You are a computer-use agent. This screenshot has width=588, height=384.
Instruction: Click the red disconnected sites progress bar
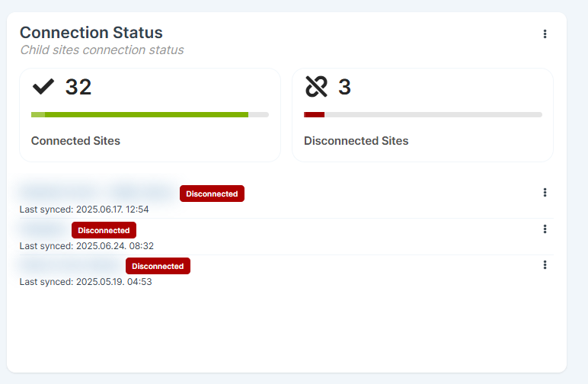coord(423,115)
